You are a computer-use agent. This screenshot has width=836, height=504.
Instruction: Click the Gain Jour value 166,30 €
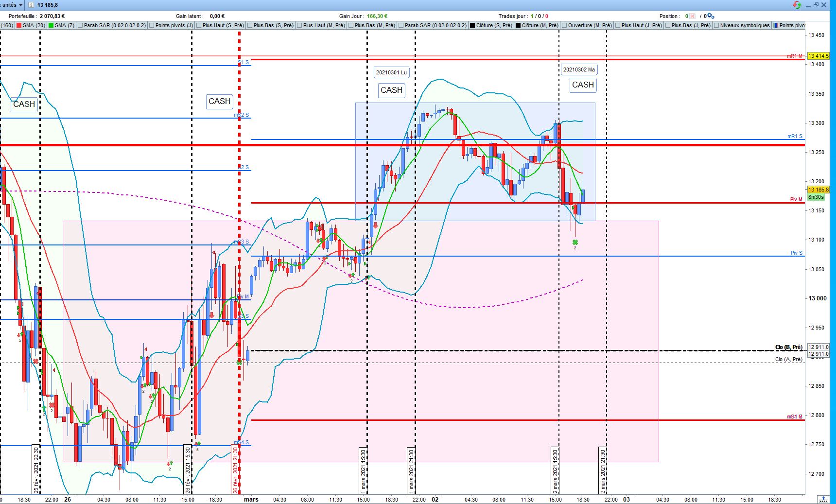pyautogui.click(x=377, y=16)
